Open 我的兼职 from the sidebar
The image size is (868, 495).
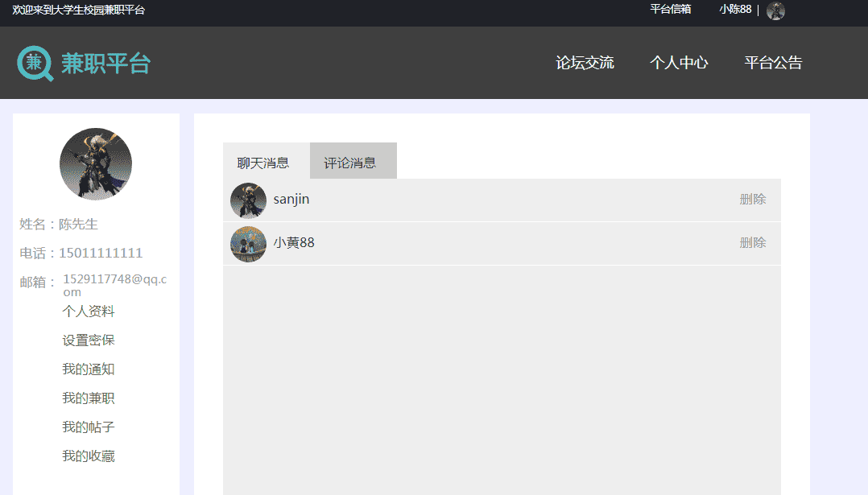click(89, 398)
